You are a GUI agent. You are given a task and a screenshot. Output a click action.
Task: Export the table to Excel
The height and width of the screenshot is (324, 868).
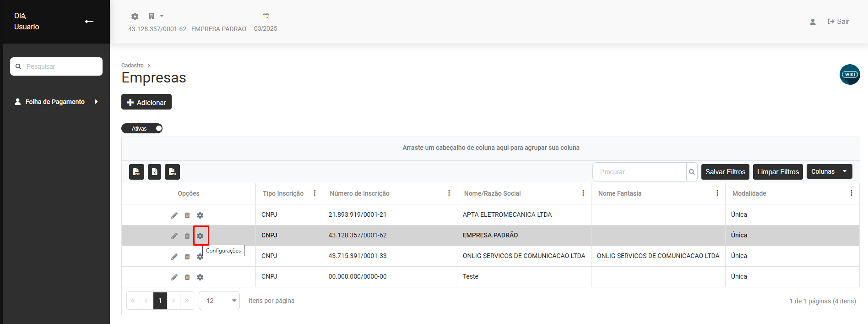click(x=154, y=172)
